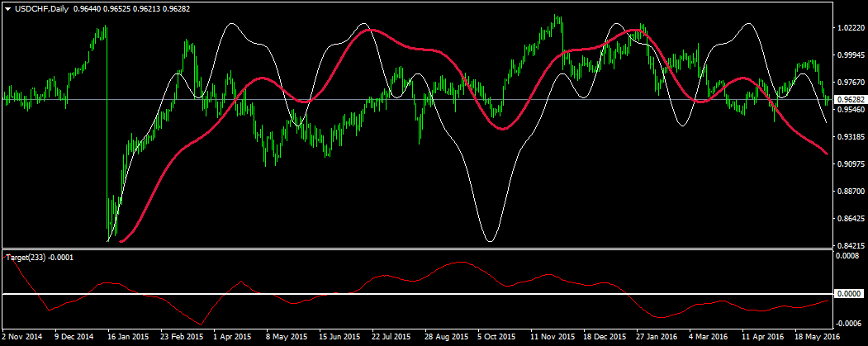Click the USDCHF,Daily chart title text

(42, 8)
